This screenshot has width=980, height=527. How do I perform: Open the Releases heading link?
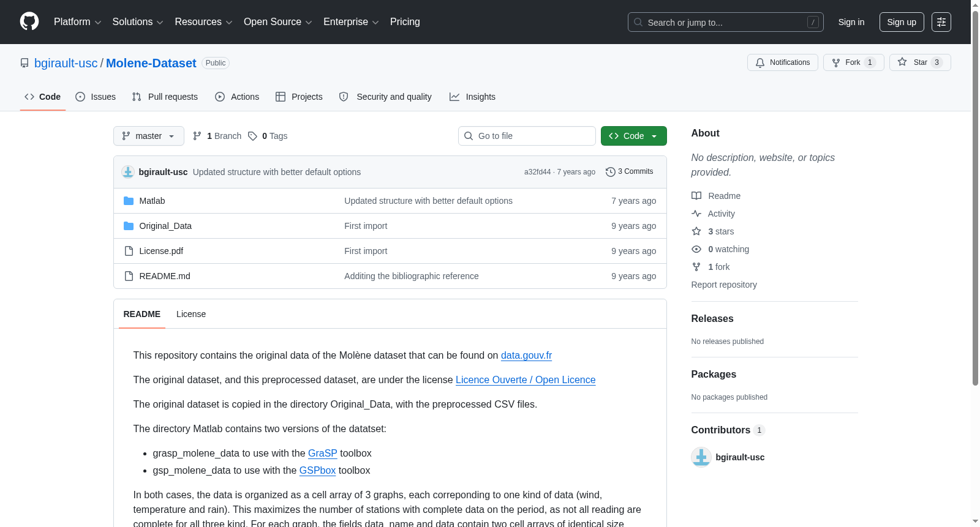coord(712,318)
